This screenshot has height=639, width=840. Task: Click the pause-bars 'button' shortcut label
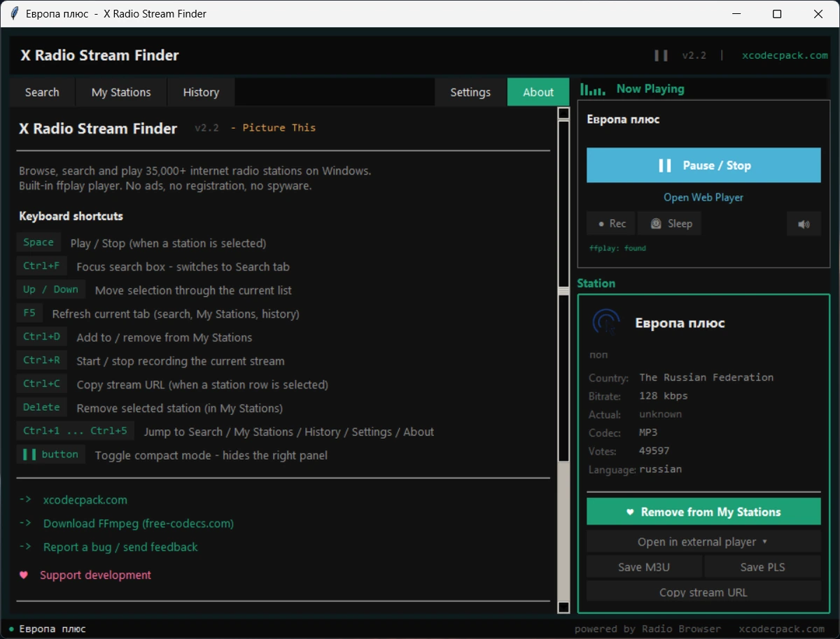51,454
